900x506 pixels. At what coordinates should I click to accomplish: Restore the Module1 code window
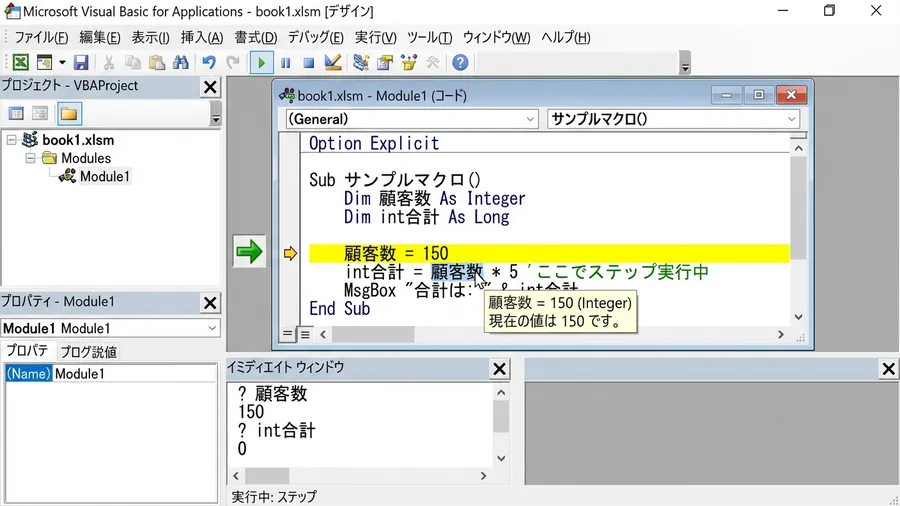tap(758, 95)
